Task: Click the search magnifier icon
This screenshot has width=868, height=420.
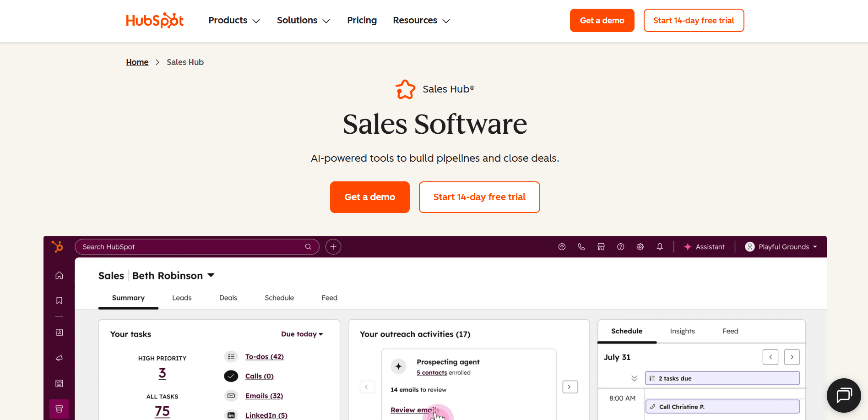Action: 308,247
